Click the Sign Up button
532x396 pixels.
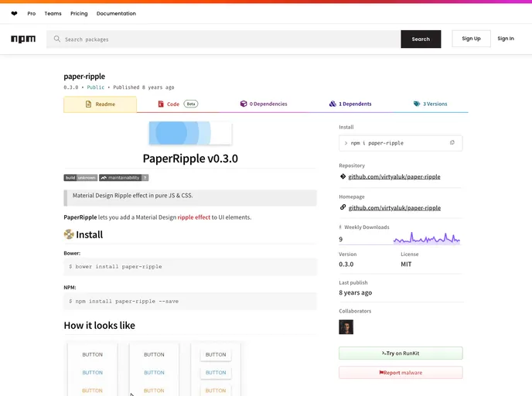(471, 39)
